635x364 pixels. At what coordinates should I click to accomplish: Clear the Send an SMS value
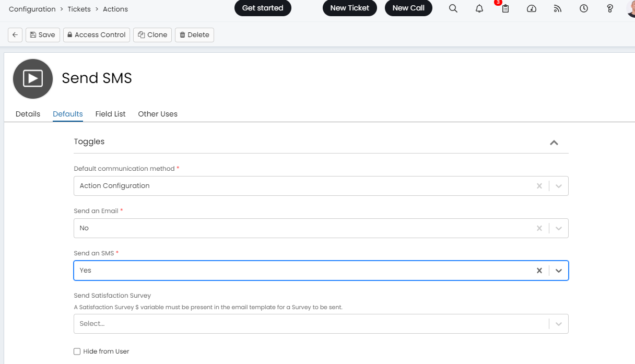(x=539, y=271)
